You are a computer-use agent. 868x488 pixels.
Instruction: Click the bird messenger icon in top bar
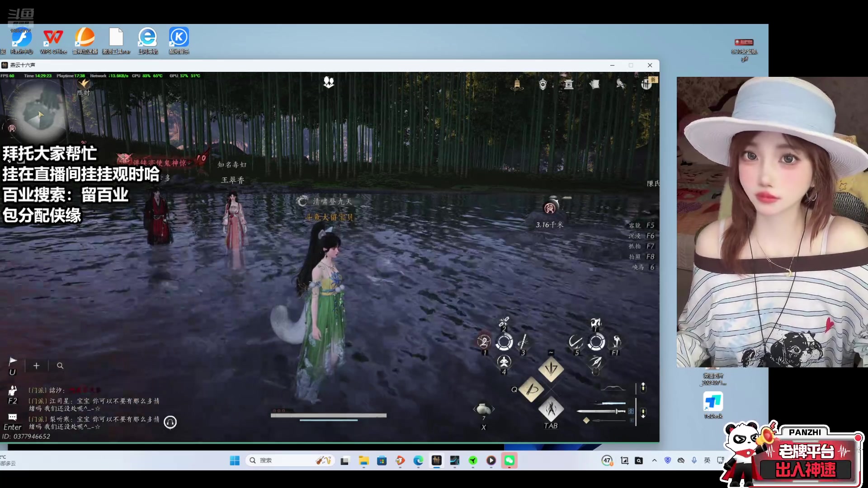(621, 84)
